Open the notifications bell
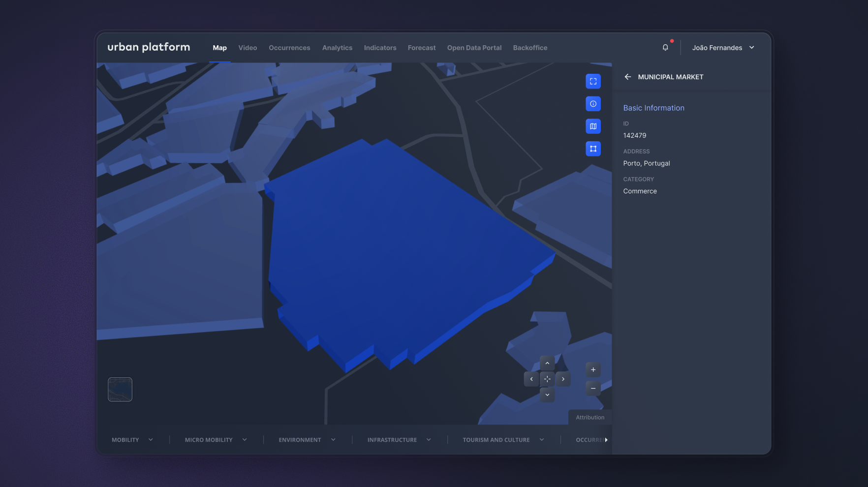The width and height of the screenshot is (868, 487). (665, 48)
